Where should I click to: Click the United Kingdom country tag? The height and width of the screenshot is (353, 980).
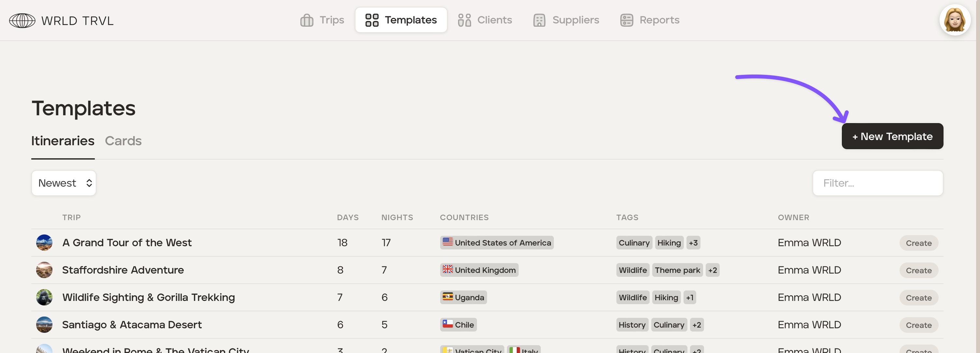click(479, 270)
